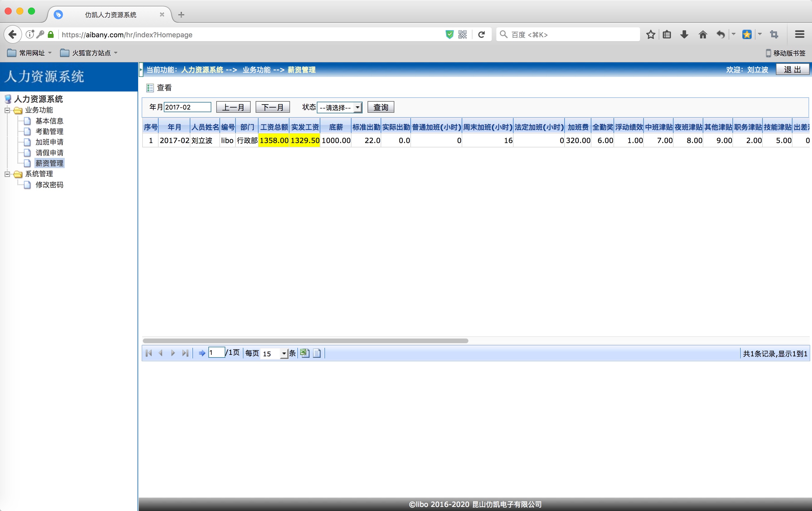Collapse the 系统管理 tree folder
812x511 pixels.
click(x=7, y=174)
